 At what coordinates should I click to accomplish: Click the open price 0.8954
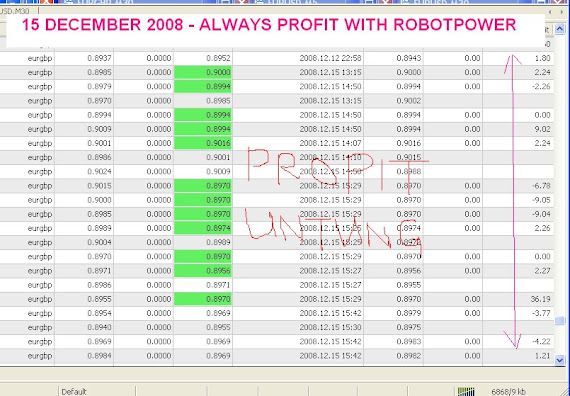point(99,313)
